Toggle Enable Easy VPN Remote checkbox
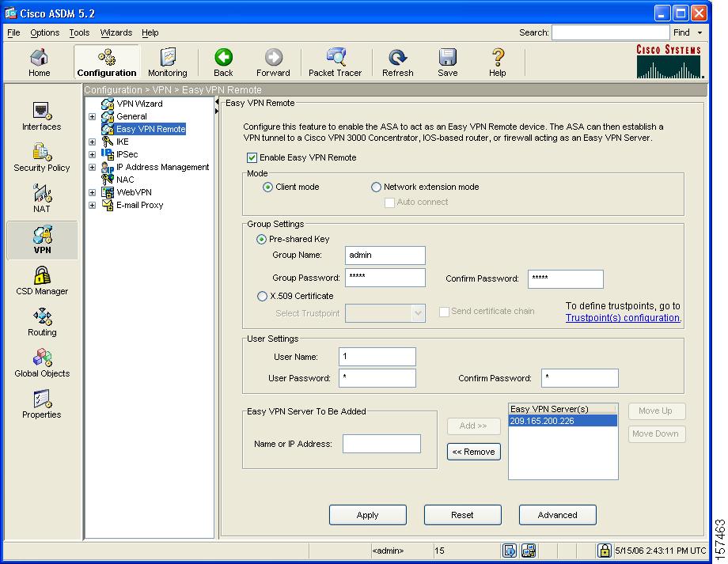728x564 pixels. 252,158
